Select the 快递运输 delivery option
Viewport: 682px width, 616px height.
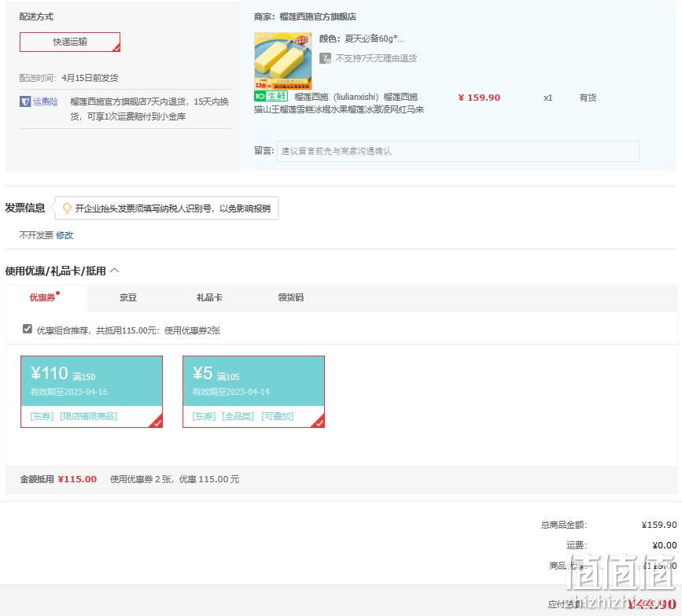coord(70,42)
